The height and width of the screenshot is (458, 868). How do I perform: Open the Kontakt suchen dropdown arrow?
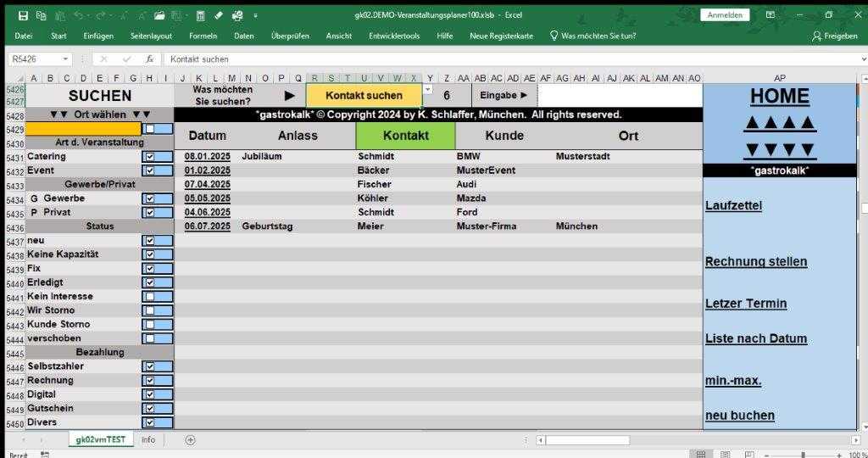point(427,90)
